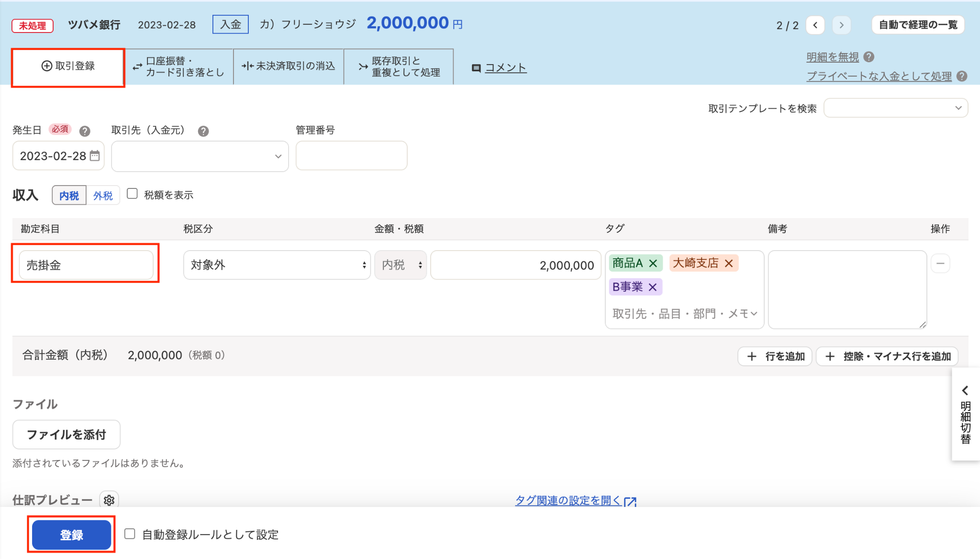Open the 内税 selector in amount column
This screenshot has width=980, height=559.
pos(401,265)
